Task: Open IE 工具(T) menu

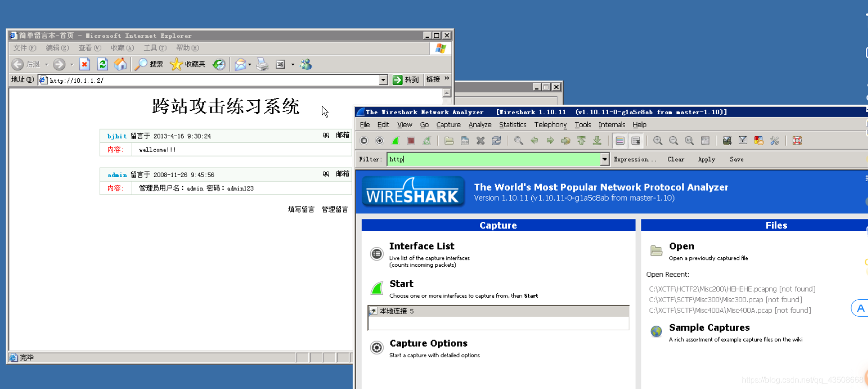Action: 155,48
